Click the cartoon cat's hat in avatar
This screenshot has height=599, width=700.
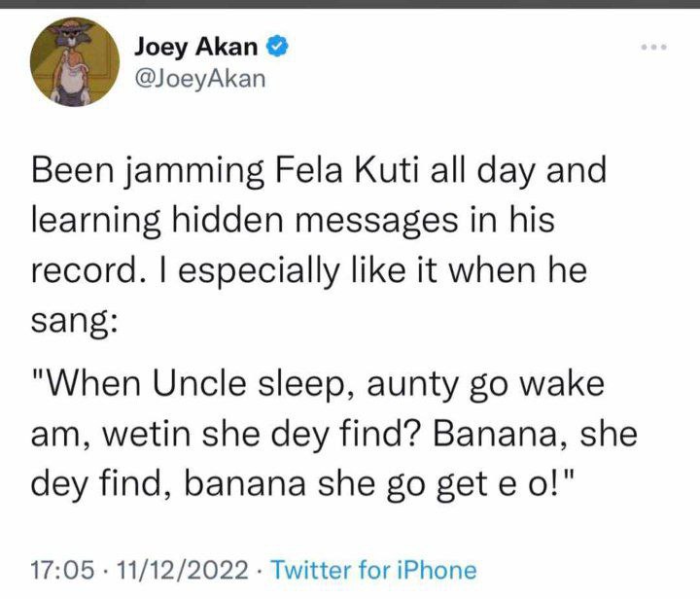tap(75, 25)
